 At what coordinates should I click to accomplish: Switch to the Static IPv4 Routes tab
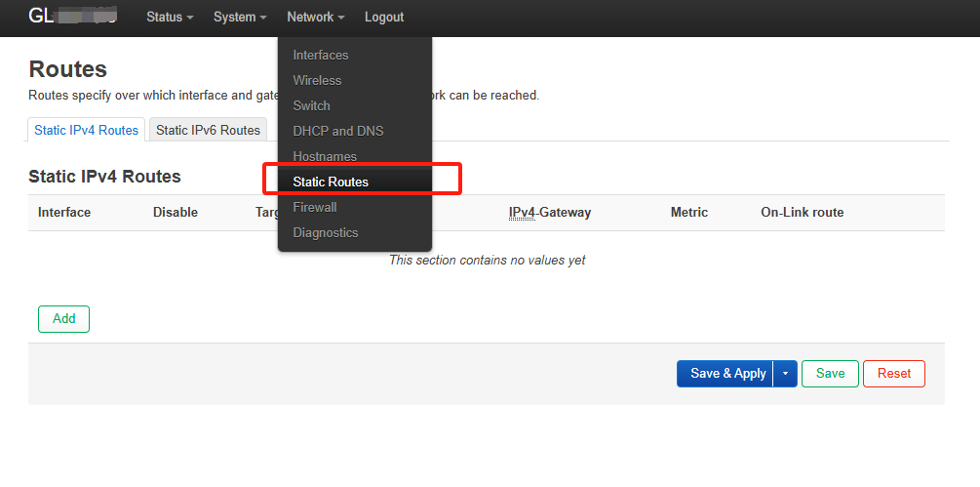(87, 130)
